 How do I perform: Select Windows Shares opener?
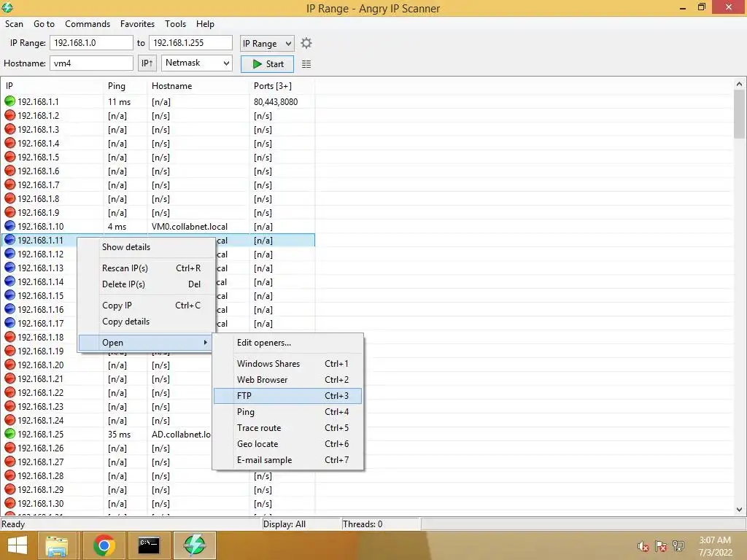pos(287,363)
